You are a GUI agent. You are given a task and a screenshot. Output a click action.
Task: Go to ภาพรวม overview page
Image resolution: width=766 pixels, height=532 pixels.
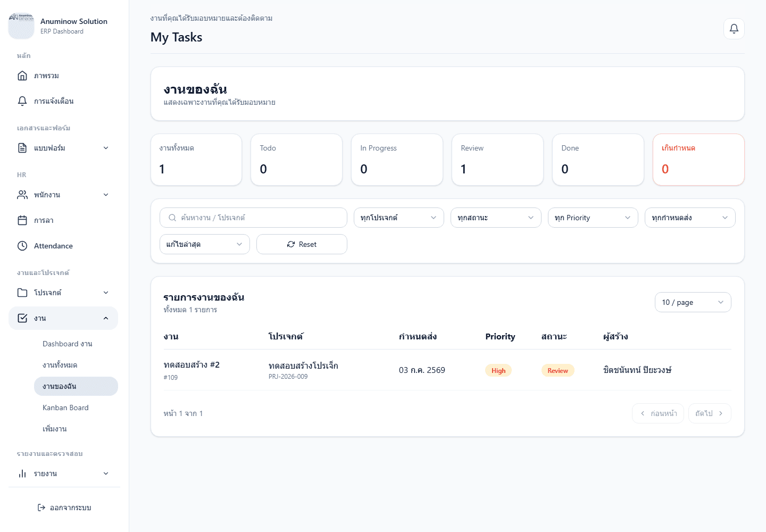[x=63, y=76]
